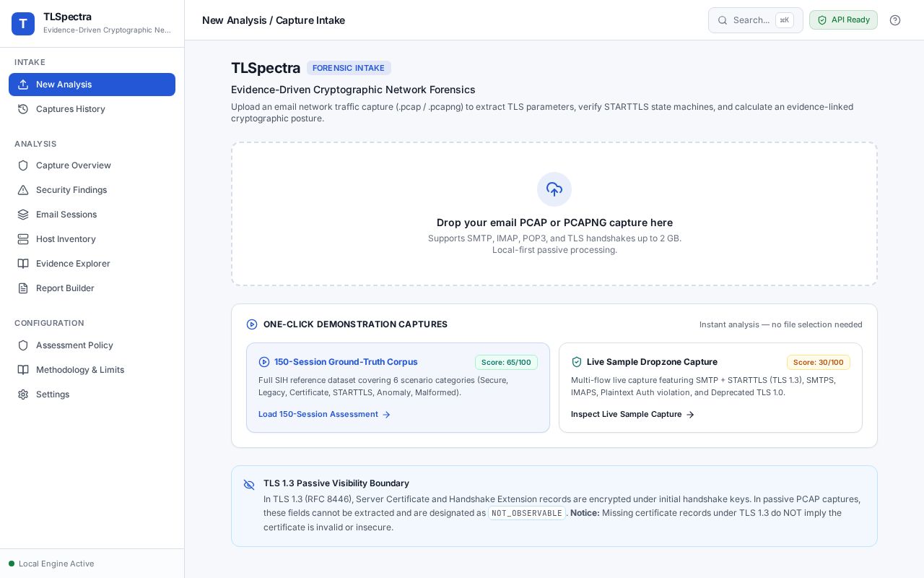Click the help question mark icon

(895, 20)
